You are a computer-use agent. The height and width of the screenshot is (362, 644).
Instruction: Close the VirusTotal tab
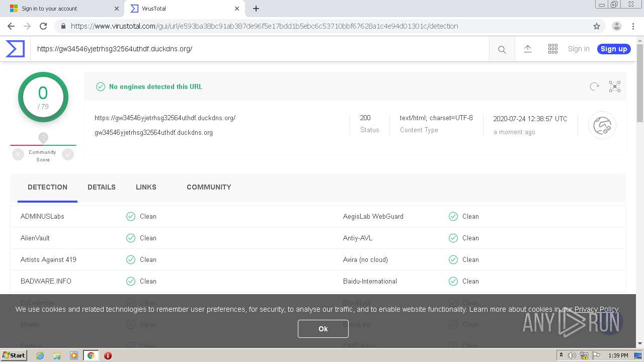point(236,9)
